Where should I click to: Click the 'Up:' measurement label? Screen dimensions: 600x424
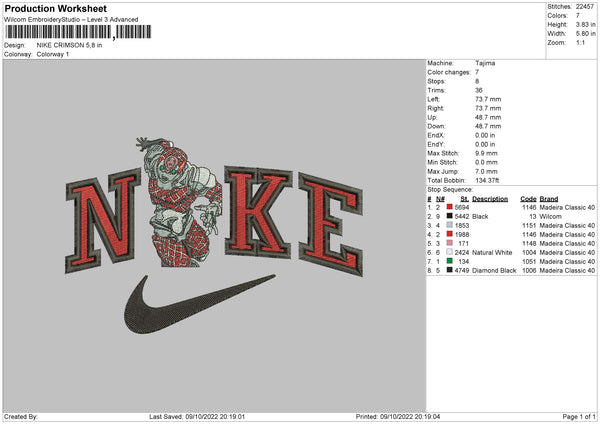click(432, 117)
